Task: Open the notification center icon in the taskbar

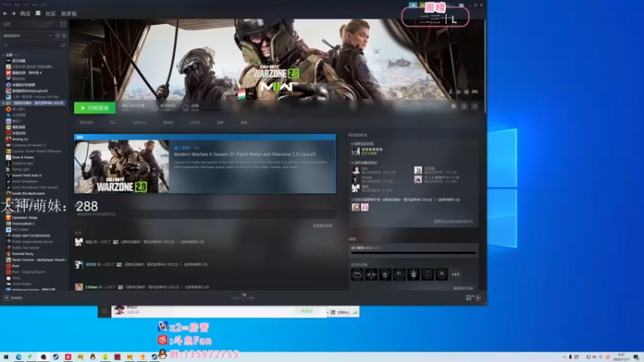Action: 636,357
